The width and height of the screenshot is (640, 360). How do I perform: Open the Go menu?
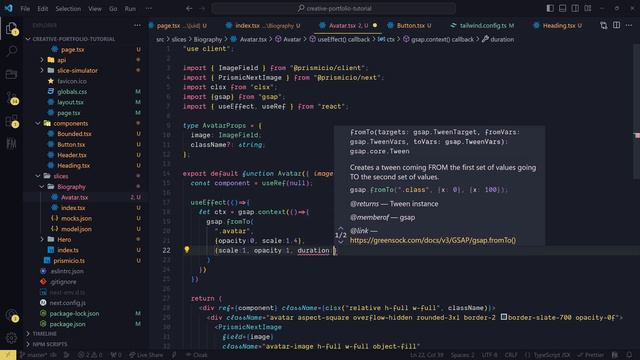[x=113, y=9]
